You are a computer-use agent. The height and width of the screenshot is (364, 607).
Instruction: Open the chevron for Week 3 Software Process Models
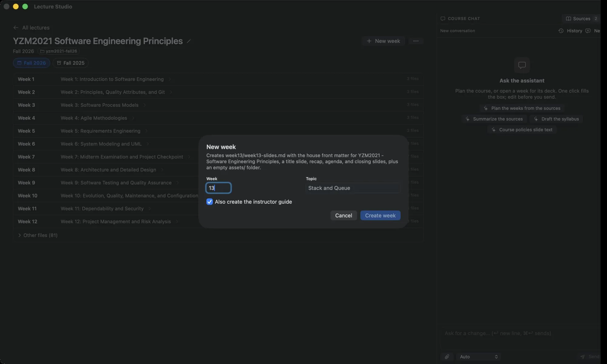click(x=144, y=105)
